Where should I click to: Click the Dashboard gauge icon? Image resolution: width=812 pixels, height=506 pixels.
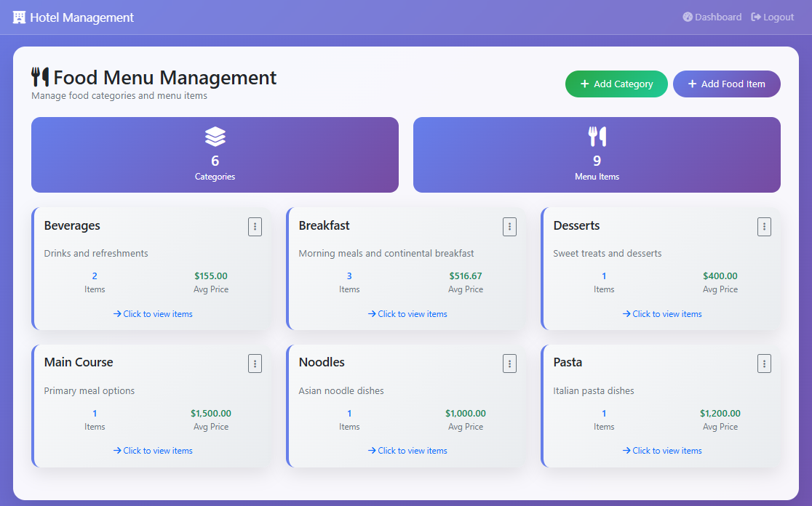(x=688, y=17)
